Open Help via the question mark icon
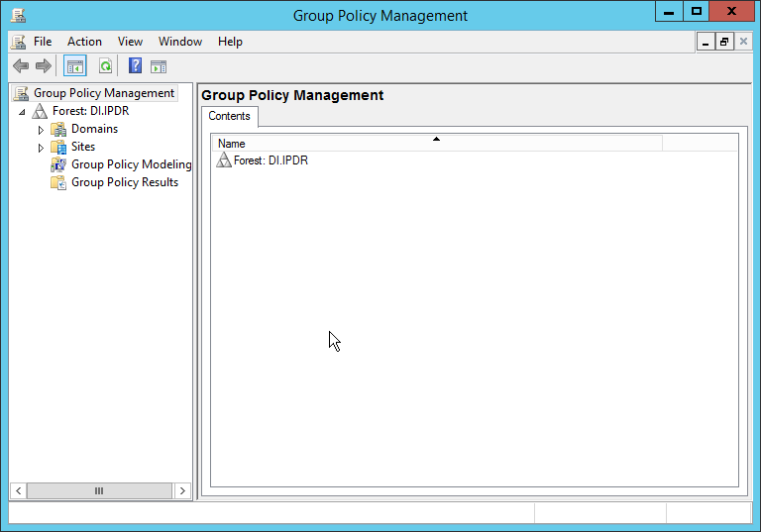 pyautogui.click(x=135, y=66)
